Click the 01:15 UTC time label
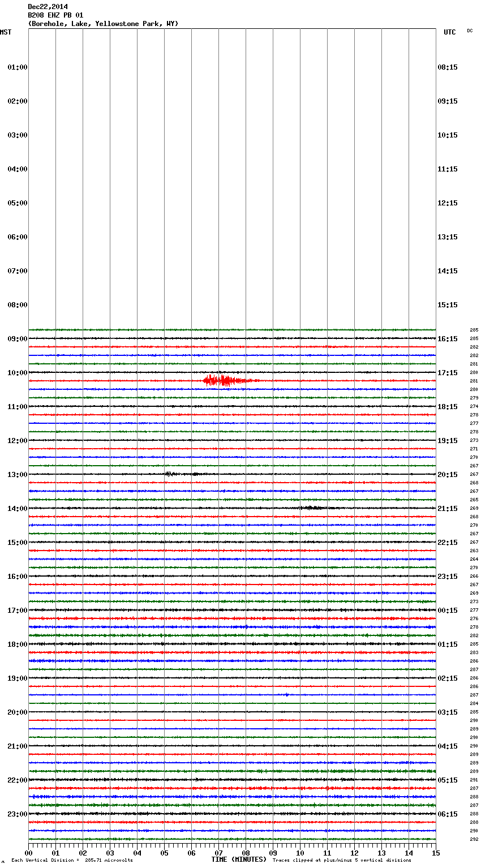This screenshot has height=868, width=481. [x=448, y=644]
